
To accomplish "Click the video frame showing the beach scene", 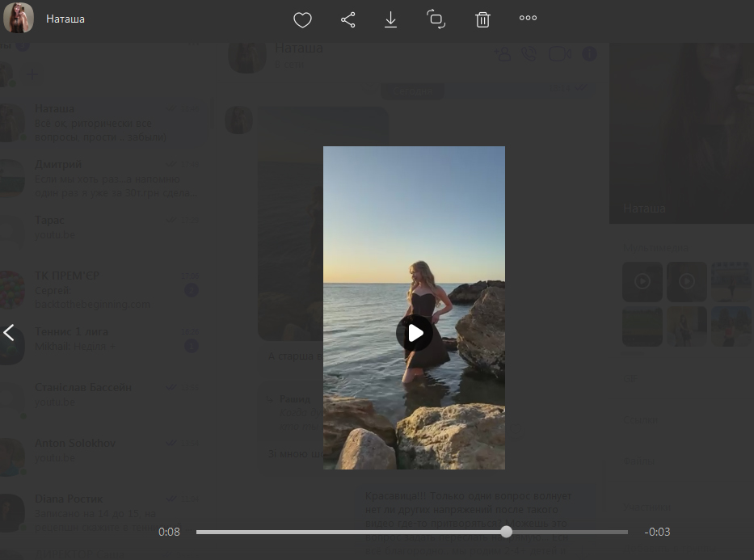I will [414, 308].
